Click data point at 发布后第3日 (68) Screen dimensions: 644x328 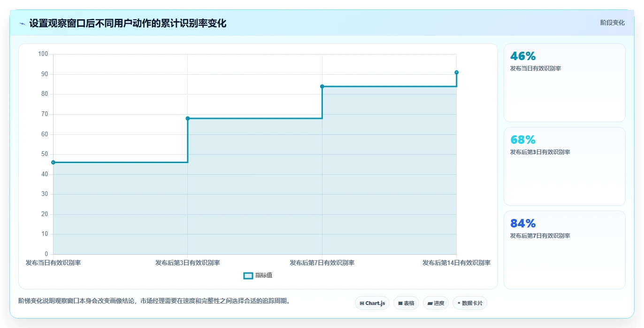188,118
